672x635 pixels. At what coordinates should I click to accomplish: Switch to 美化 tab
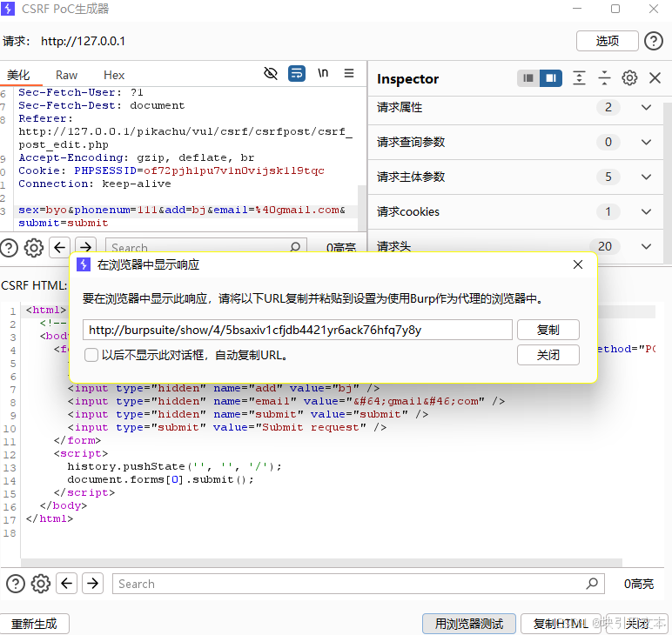click(18, 75)
